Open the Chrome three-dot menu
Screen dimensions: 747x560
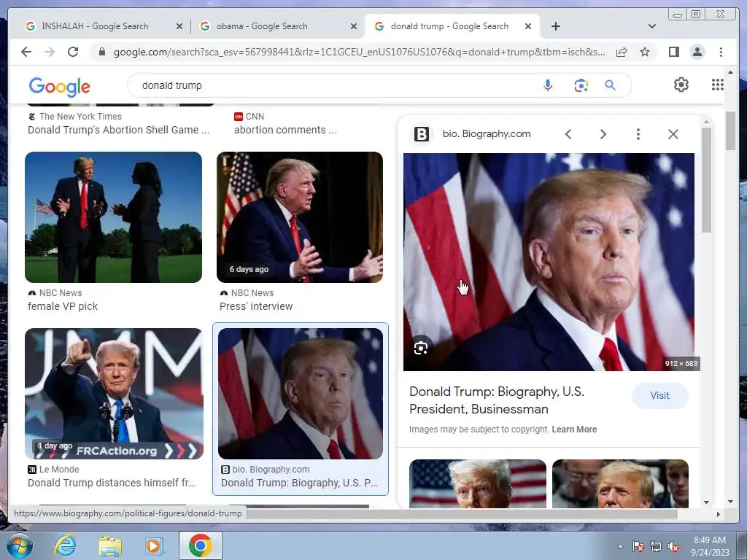pos(721,52)
